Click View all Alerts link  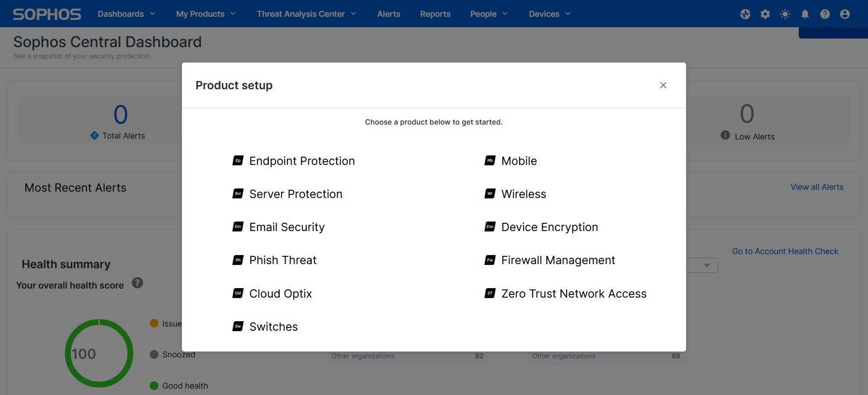[x=817, y=187]
